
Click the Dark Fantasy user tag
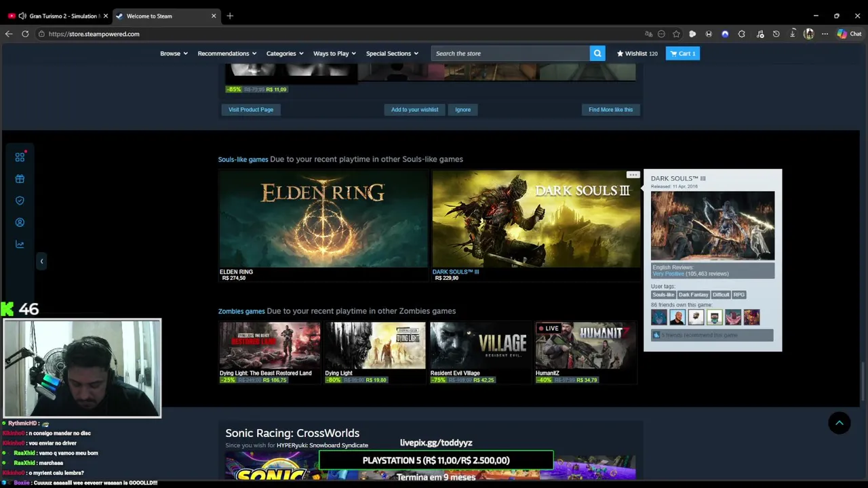(693, 295)
